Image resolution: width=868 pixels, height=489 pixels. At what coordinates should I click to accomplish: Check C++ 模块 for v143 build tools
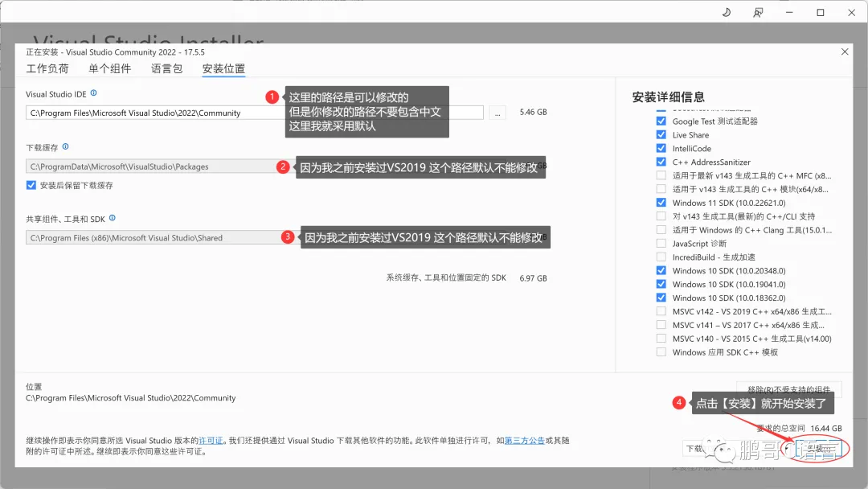pos(661,189)
